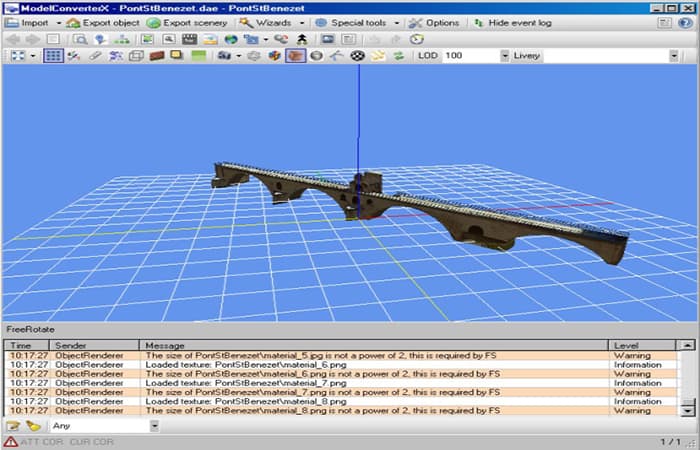Click the blue folder tree icon
The image size is (700, 450).
click(x=251, y=39)
